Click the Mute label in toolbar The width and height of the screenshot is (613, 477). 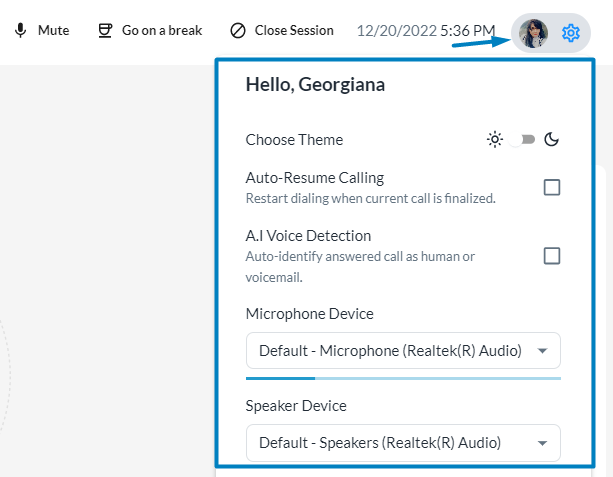(53, 31)
